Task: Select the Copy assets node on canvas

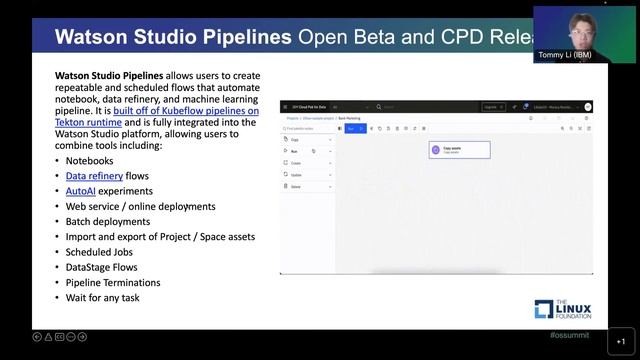Action: point(460,150)
